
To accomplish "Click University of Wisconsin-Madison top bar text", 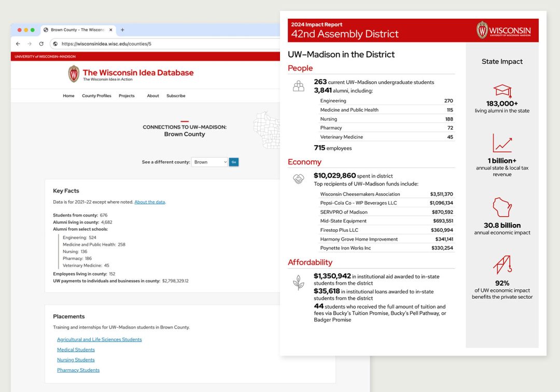I will click(45, 57).
